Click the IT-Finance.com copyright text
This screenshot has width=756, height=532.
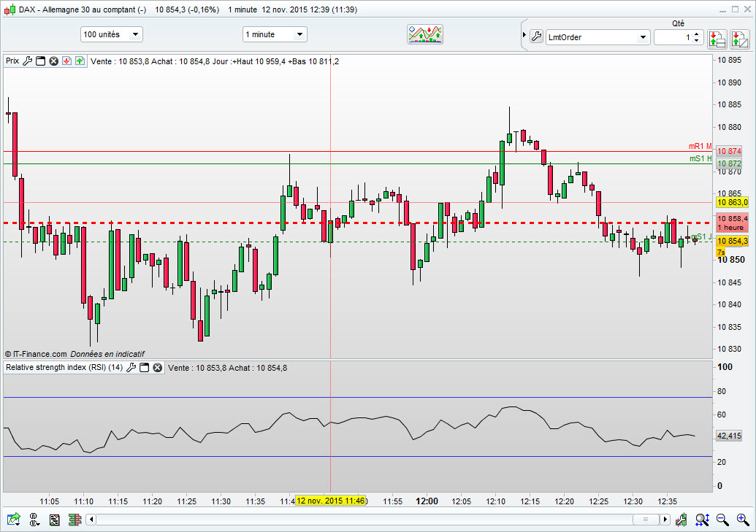point(75,354)
